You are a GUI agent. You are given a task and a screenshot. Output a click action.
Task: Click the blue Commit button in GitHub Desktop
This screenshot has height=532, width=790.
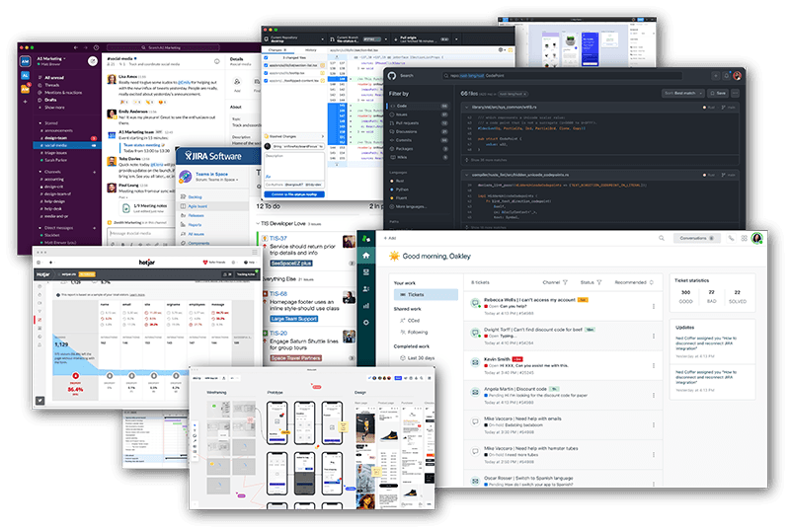click(x=294, y=194)
